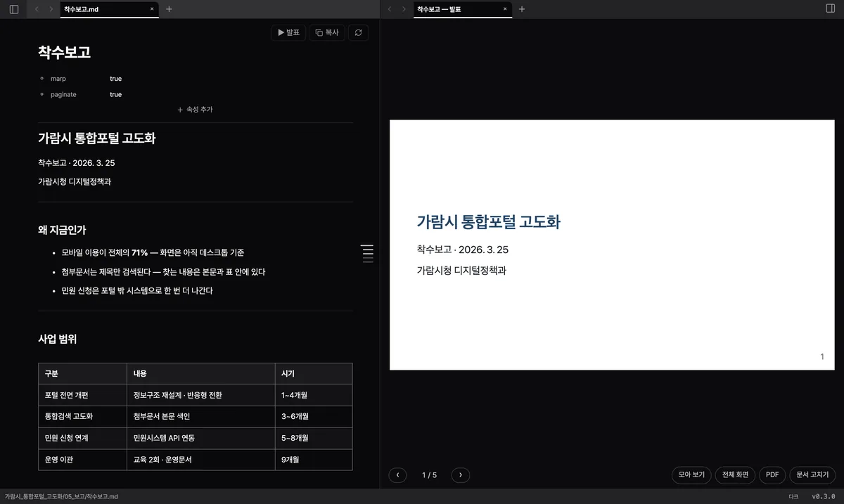This screenshot has height=504, width=844.
Task: Close the 착수보고 — 발표 tab
Action: [505, 9]
